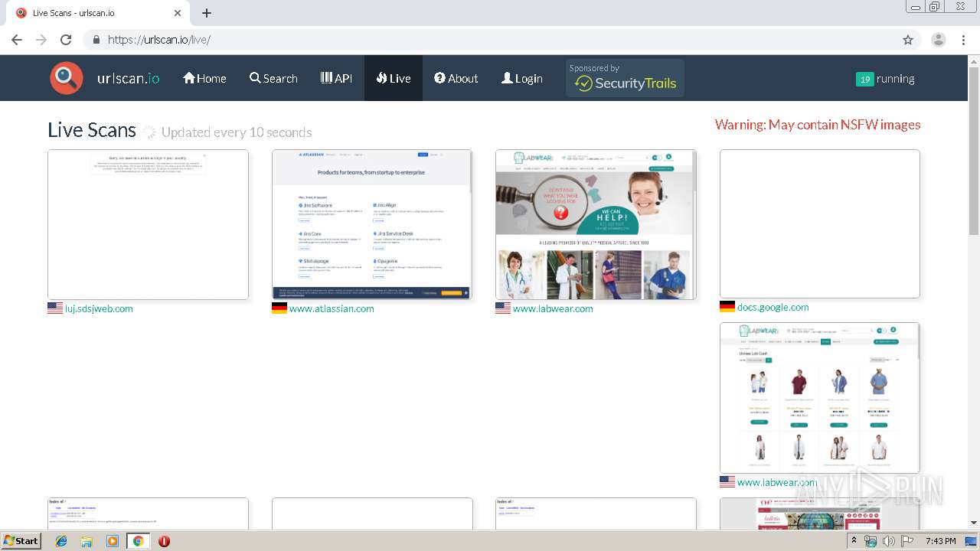The width and height of the screenshot is (980, 551).
Task: Click the SecurityTrails sponsor banner
Action: tap(625, 78)
